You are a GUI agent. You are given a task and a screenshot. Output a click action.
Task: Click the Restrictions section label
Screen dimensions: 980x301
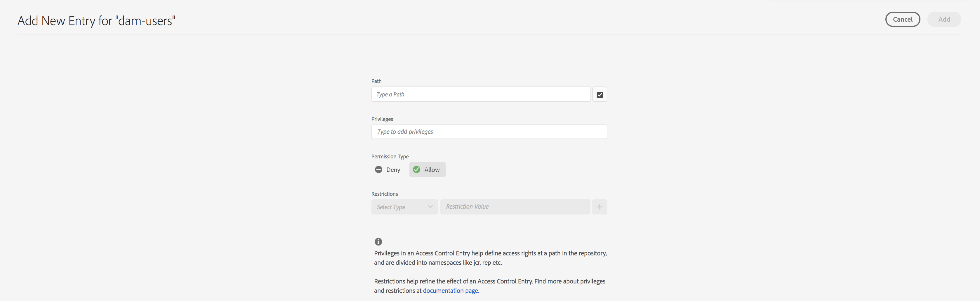384,194
